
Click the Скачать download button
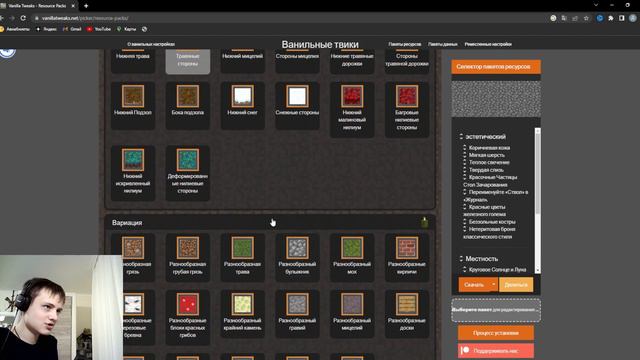(474, 284)
